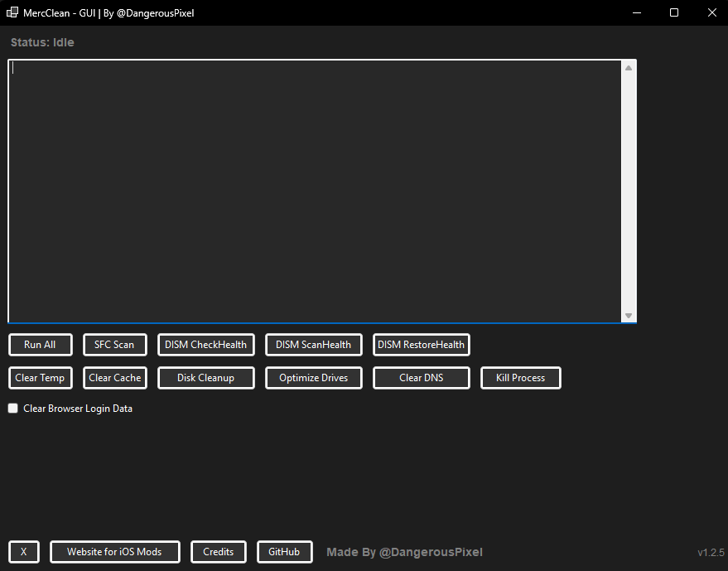This screenshot has width=728, height=571.
Task: Run Optimize Drives
Action: click(313, 377)
